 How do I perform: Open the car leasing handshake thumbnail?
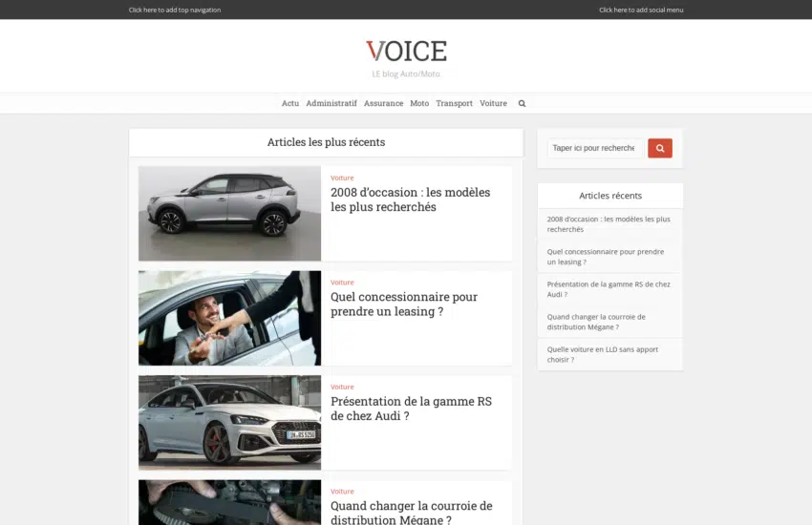[x=229, y=318]
